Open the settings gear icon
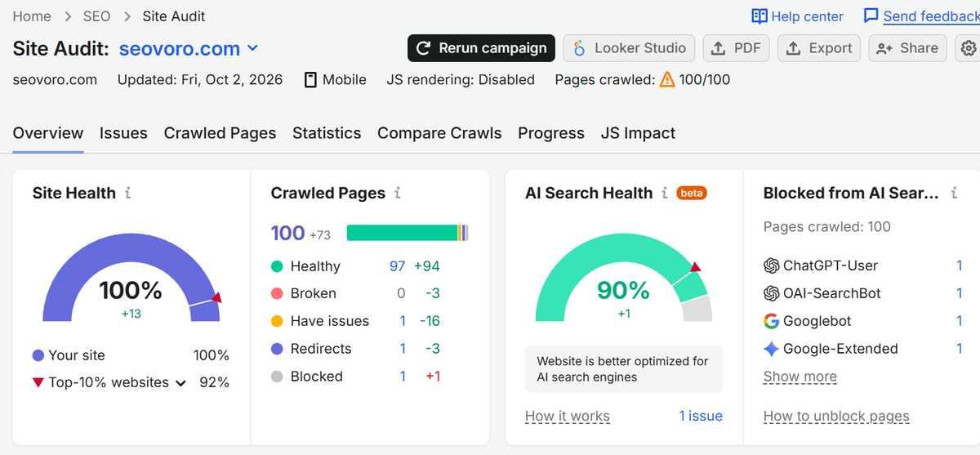Viewport: 980px width, 455px height. [969, 48]
